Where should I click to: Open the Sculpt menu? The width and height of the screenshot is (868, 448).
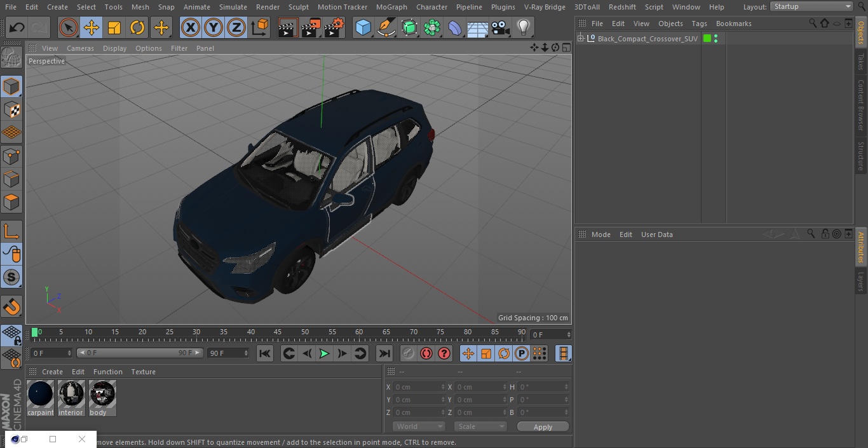298,7
